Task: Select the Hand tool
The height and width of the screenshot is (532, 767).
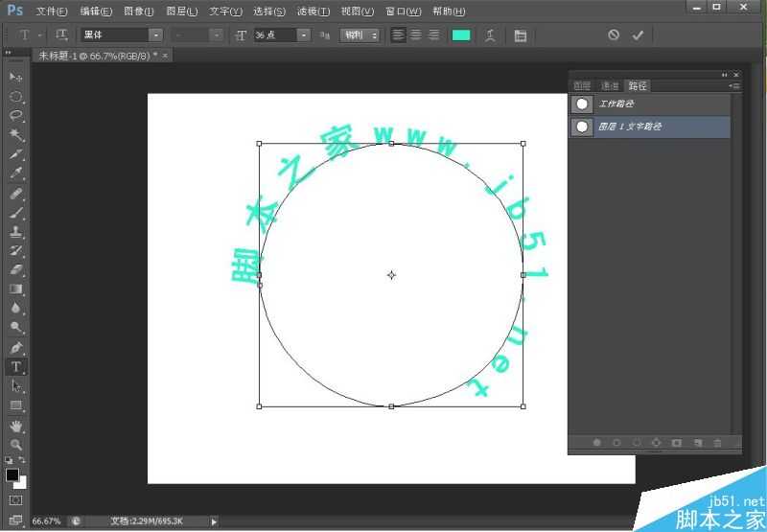Action: tap(16, 426)
